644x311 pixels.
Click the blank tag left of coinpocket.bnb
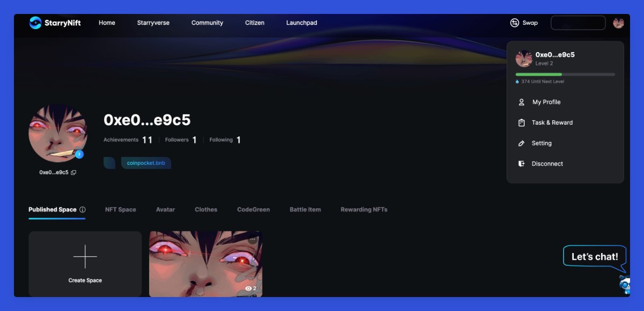109,163
